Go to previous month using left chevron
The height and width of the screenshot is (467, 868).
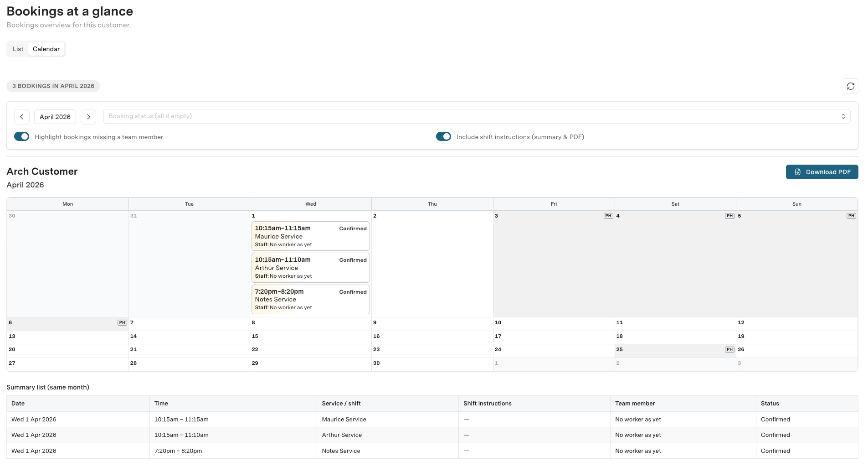pos(22,117)
